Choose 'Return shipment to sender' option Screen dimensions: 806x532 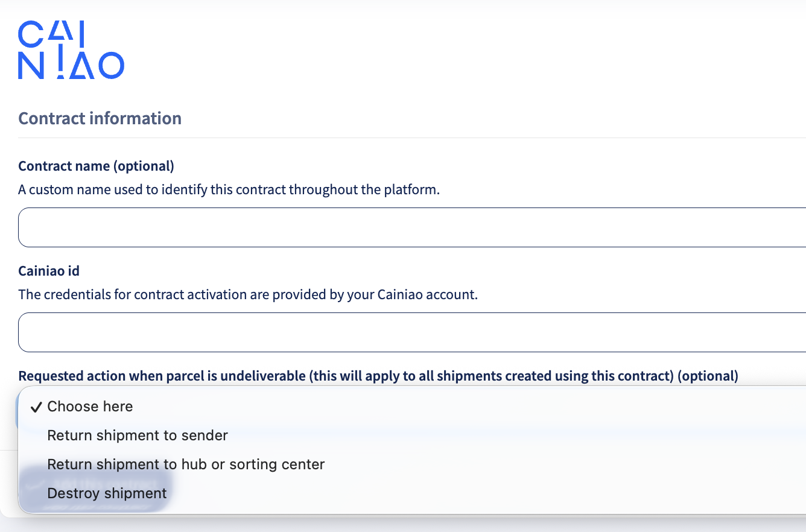tap(412, 435)
